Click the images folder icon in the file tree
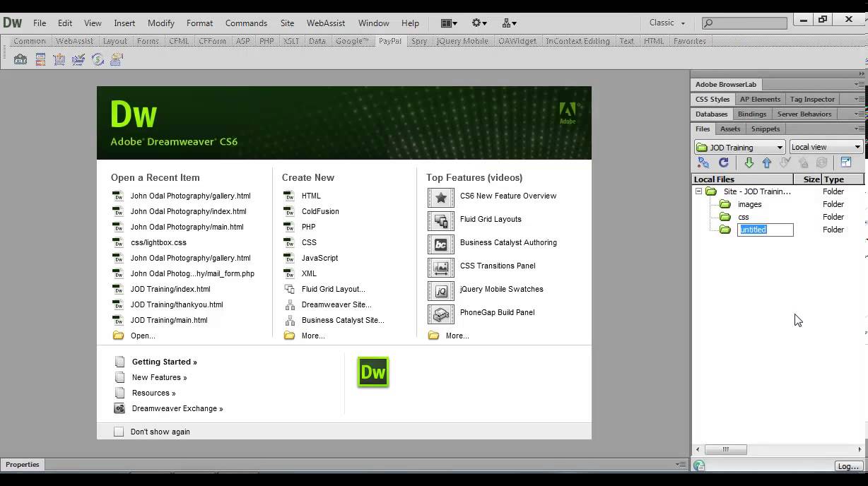868x486 pixels. click(725, 204)
